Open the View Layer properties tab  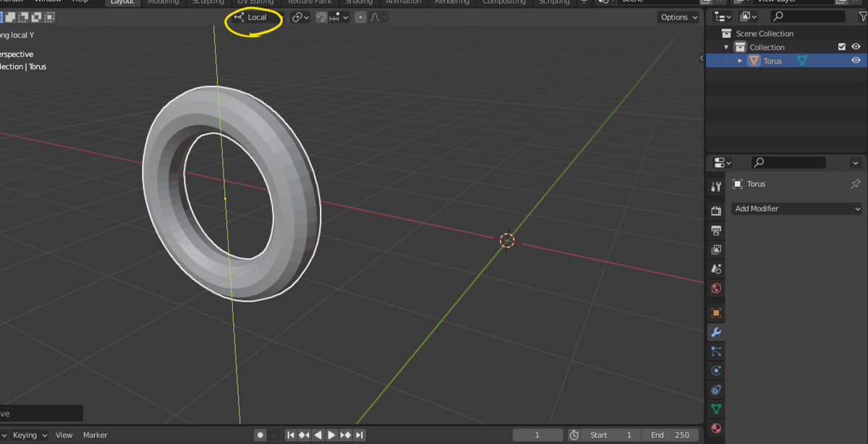[716, 249]
